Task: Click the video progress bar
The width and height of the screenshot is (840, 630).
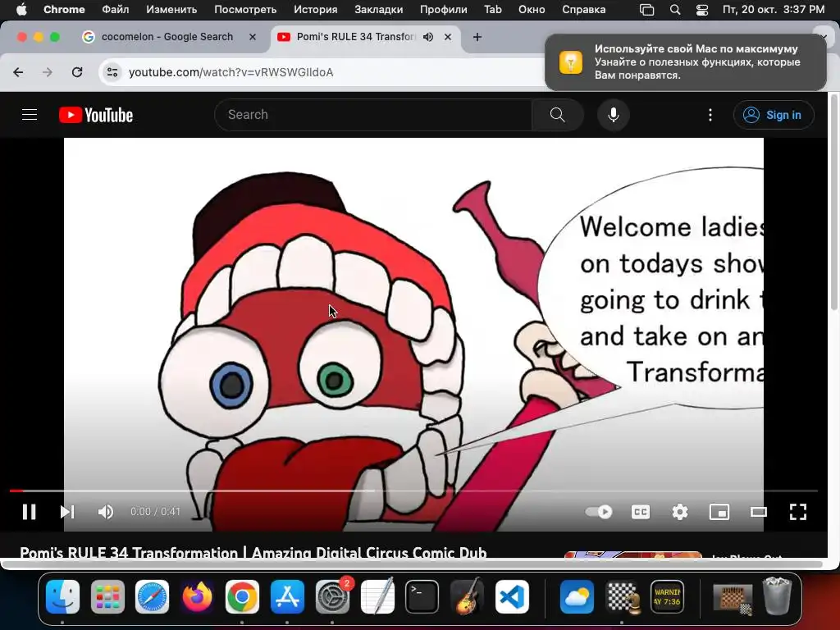Action: click(x=413, y=491)
